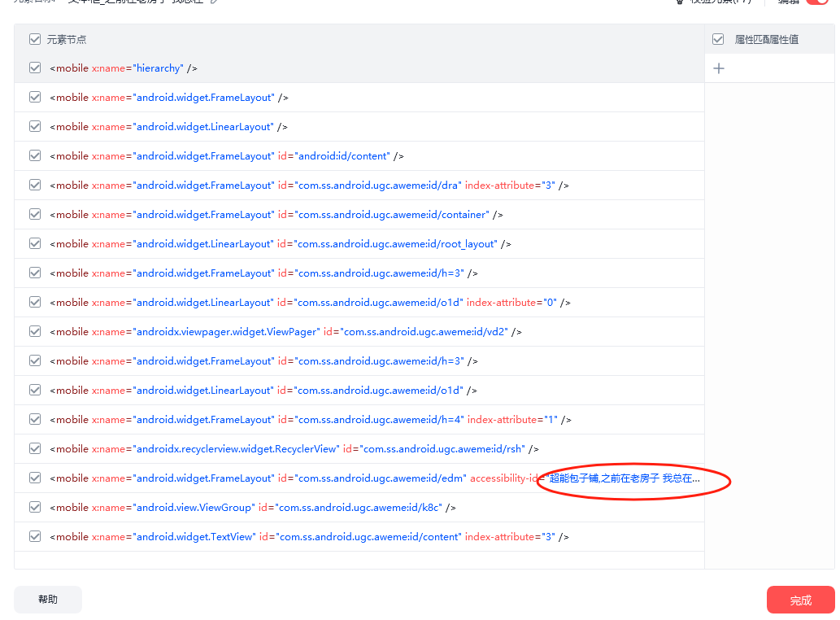This screenshot has height=620, width=840.
Task: Add a new attribute with the plus icon
Action: point(719,68)
